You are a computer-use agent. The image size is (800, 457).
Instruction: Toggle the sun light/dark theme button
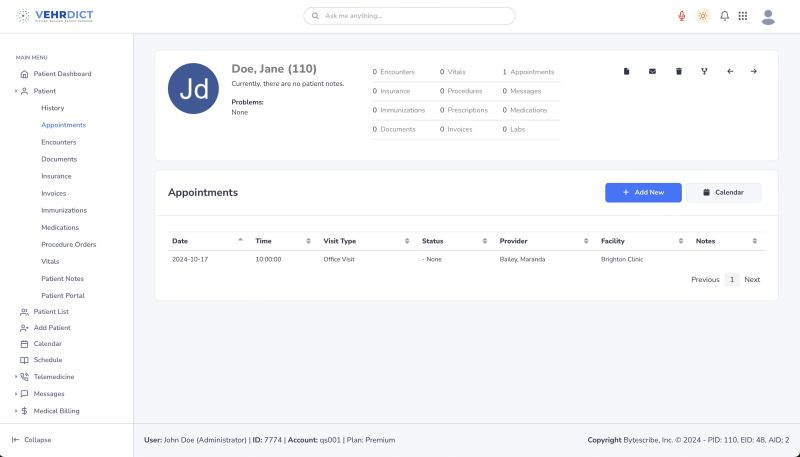tap(703, 16)
